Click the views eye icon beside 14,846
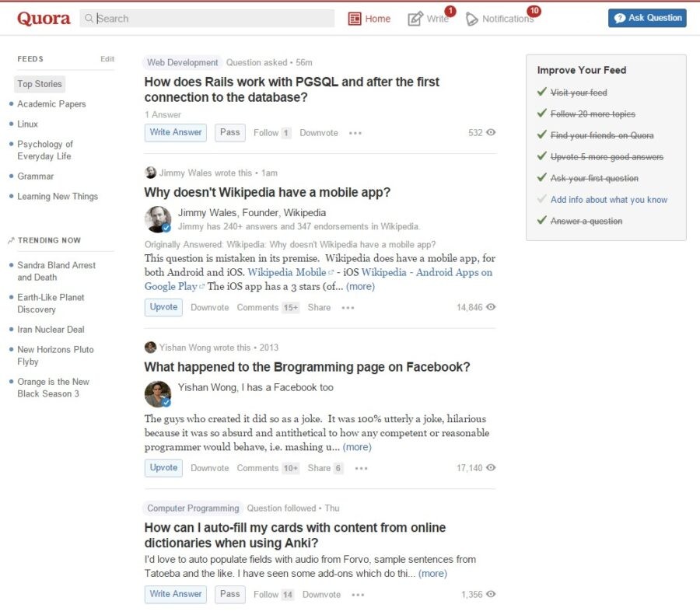Image resolution: width=700 pixels, height=615 pixels. point(491,307)
